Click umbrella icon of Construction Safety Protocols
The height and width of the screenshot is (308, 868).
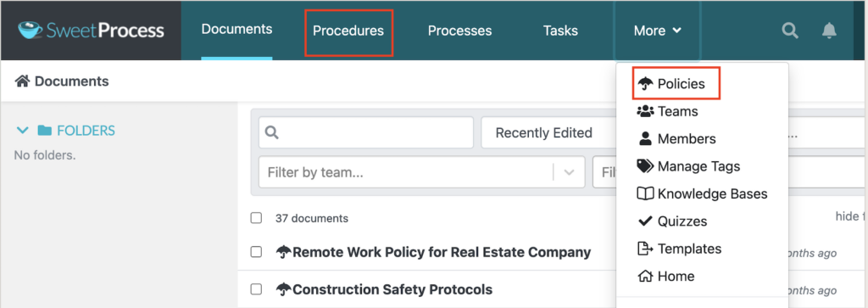(283, 289)
